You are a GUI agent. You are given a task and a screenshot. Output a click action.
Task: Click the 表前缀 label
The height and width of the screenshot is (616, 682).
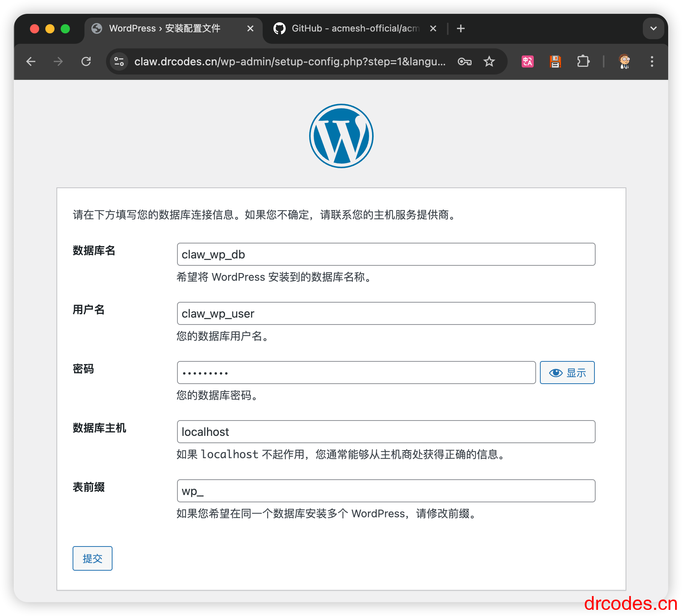[x=89, y=487]
